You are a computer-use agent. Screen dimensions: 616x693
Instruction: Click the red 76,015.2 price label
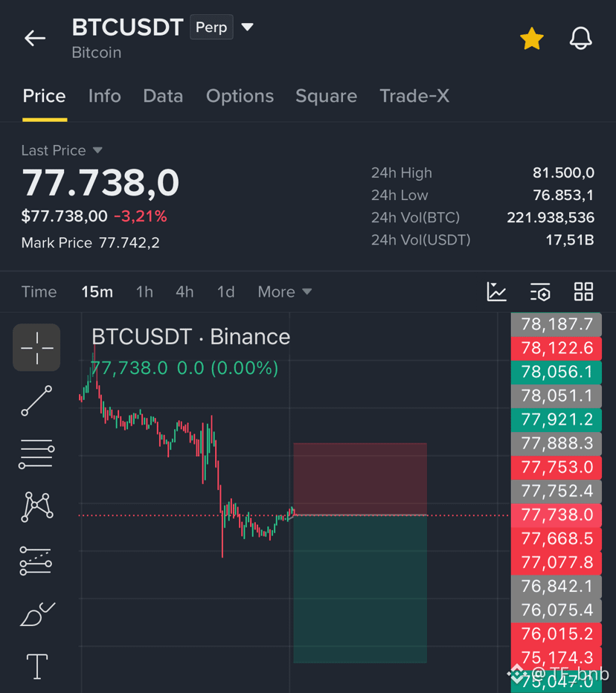[556, 634]
